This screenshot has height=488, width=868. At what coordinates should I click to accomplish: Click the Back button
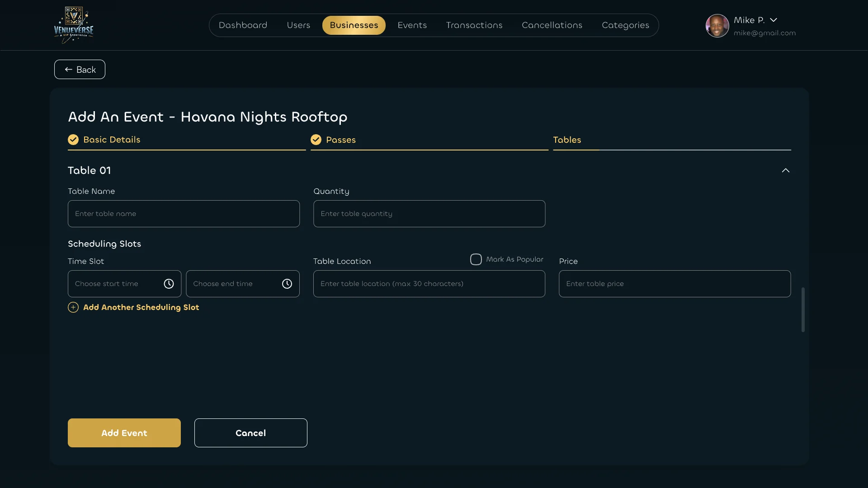tap(80, 70)
